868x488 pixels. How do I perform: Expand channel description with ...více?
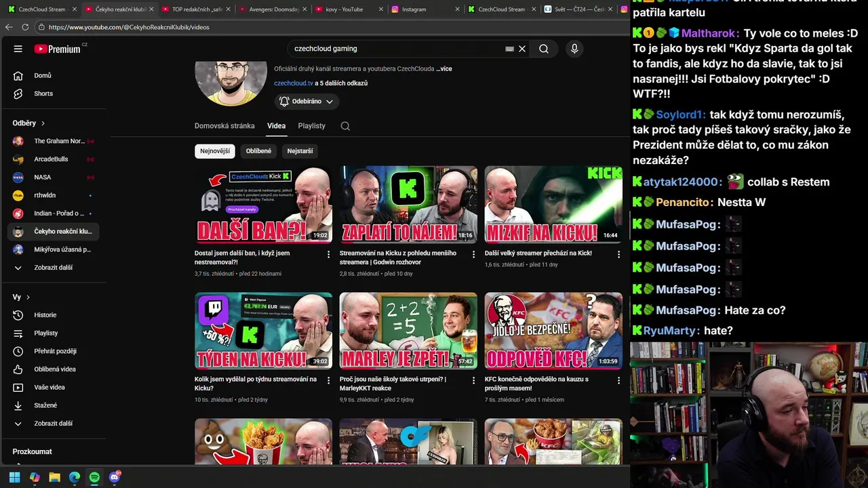coord(443,68)
